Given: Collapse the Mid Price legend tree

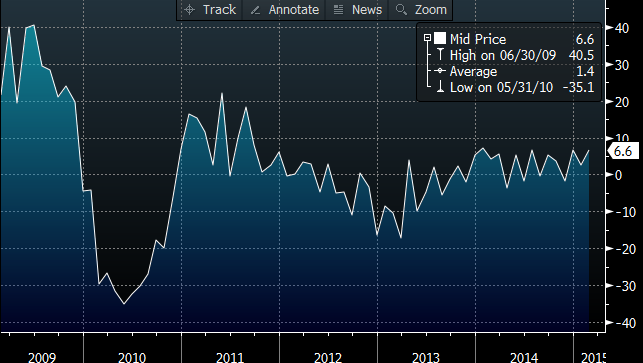Looking at the screenshot, I should pyautogui.click(x=427, y=38).
